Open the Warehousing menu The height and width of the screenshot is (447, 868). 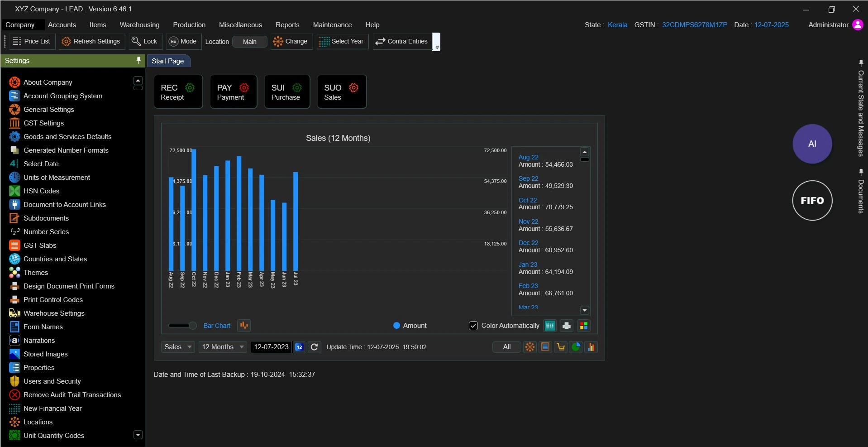pyautogui.click(x=139, y=25)
